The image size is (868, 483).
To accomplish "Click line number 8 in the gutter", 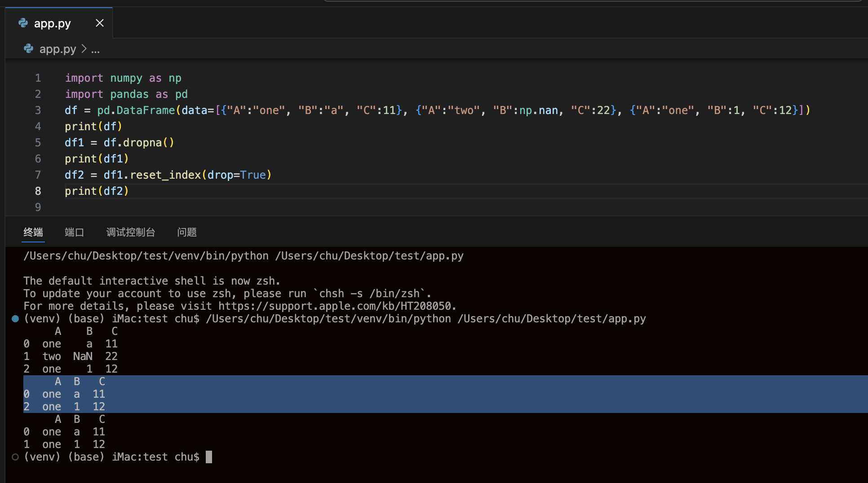I will (x=38, y=191).
